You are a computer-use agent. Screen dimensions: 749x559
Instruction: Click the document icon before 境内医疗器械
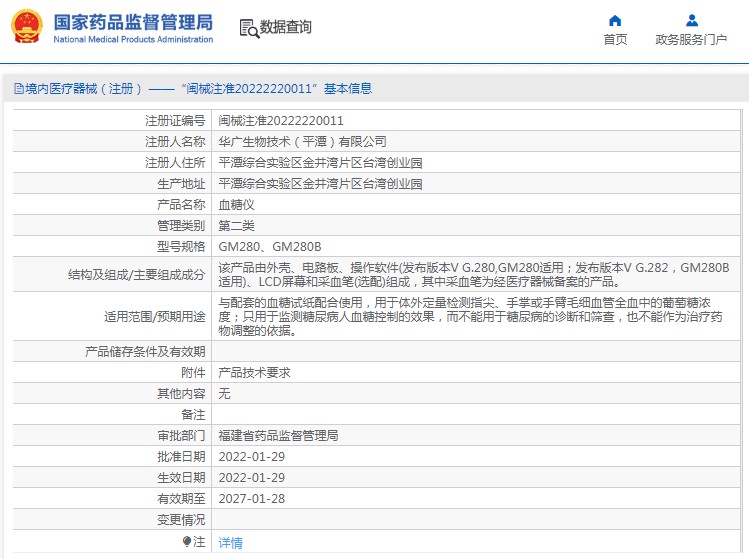pos(19,88)
